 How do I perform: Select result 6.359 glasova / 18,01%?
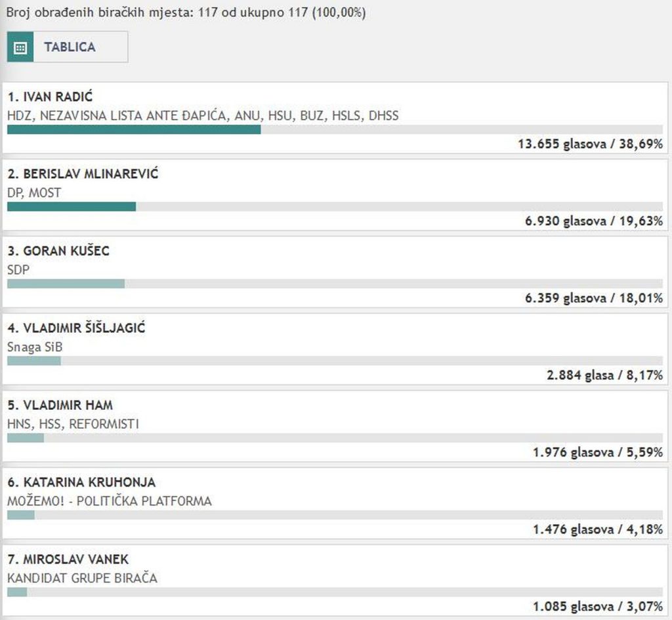pyautogui.click(x=594, y=298)
